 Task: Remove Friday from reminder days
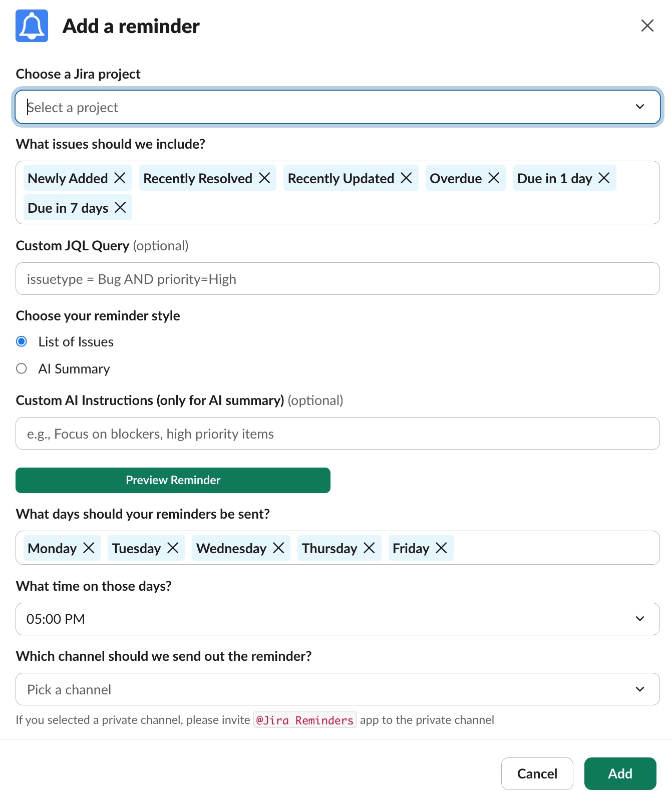441,548
